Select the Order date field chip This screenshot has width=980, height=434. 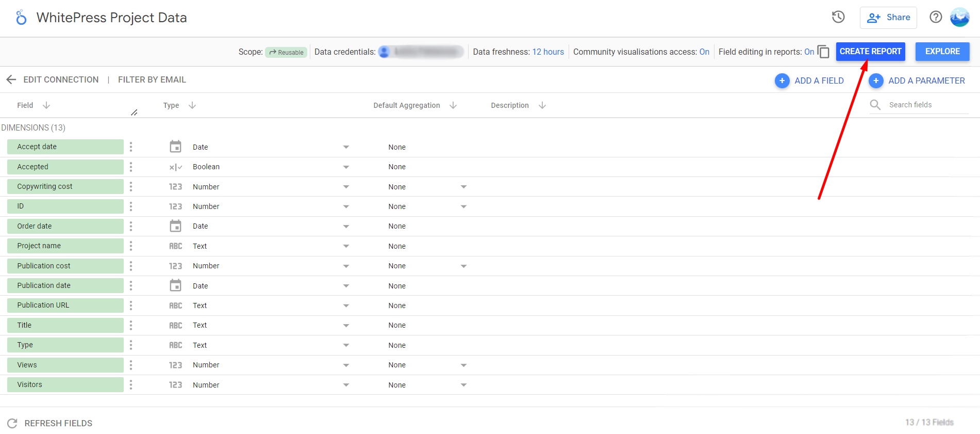tap(65, 226)
